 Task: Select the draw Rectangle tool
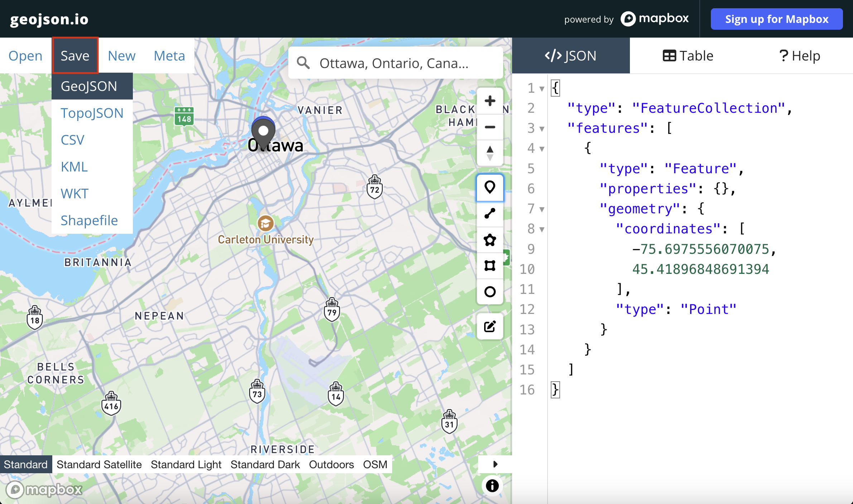pyautogui.click(x=490, y=266)
